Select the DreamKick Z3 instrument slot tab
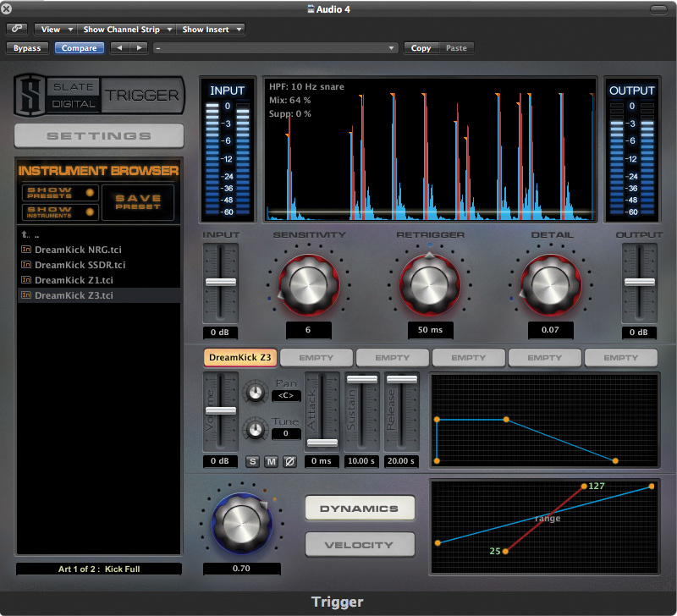Image resolution: width=677 pixels, height=616 pixels. (240, 358)
